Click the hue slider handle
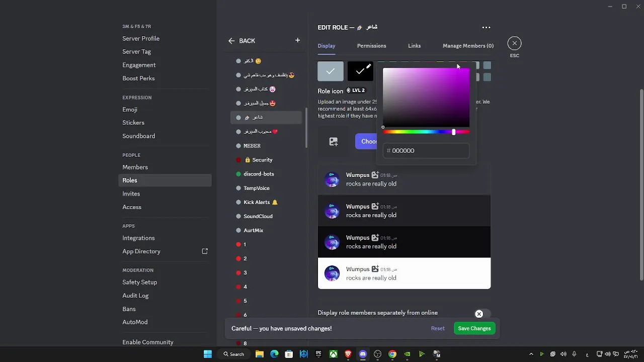Screen dimensions: 644x362 [453, 132]
